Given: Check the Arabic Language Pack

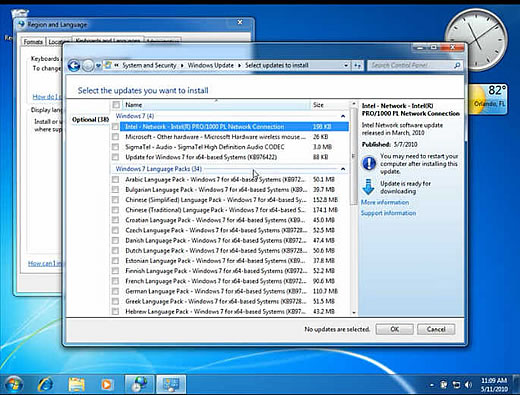Looking at the screenshot, I should tap(115, 180).
